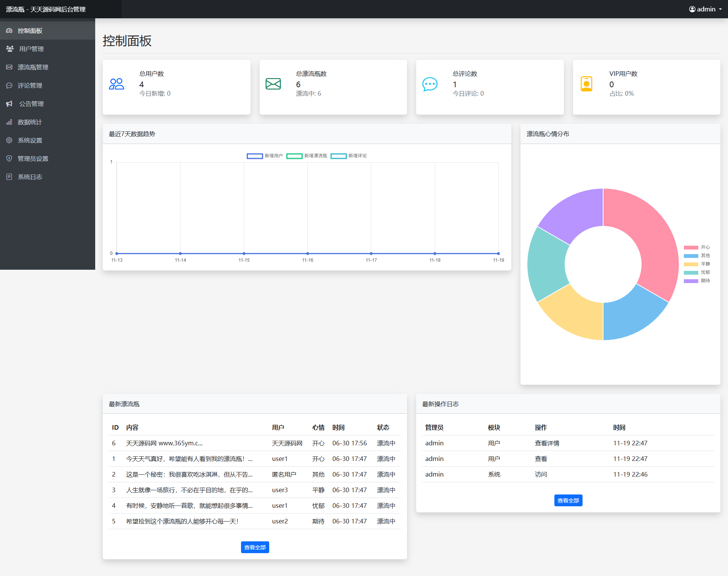Image resolution: width=728 pixels, height=576 pixels.
Task: Click the envelope icon beside 漂流瓶管理
Action: (9, 67)
